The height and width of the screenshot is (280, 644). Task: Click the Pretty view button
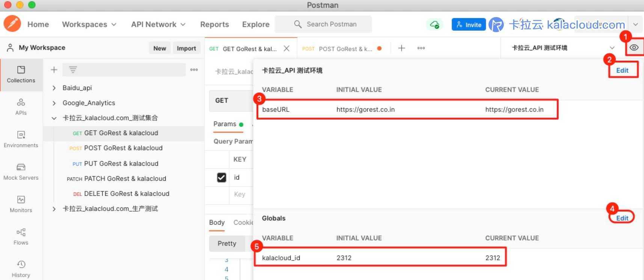coord(227,244)
